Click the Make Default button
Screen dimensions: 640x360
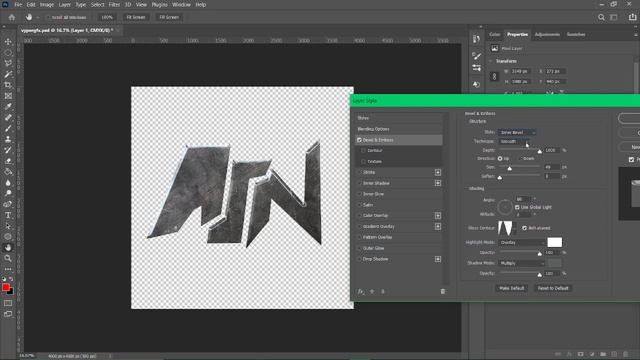[511, 288]
